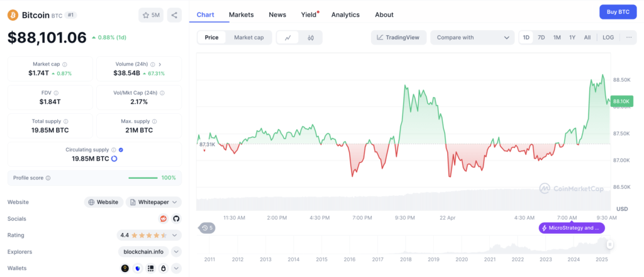
Task: Open Volume (24h) info icon
Action: coord(153,64)
